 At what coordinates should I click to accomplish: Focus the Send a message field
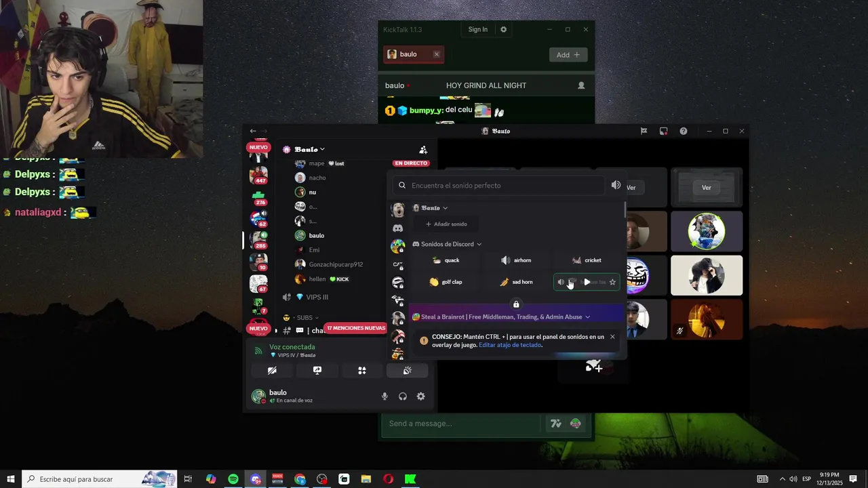coord(462,424)
